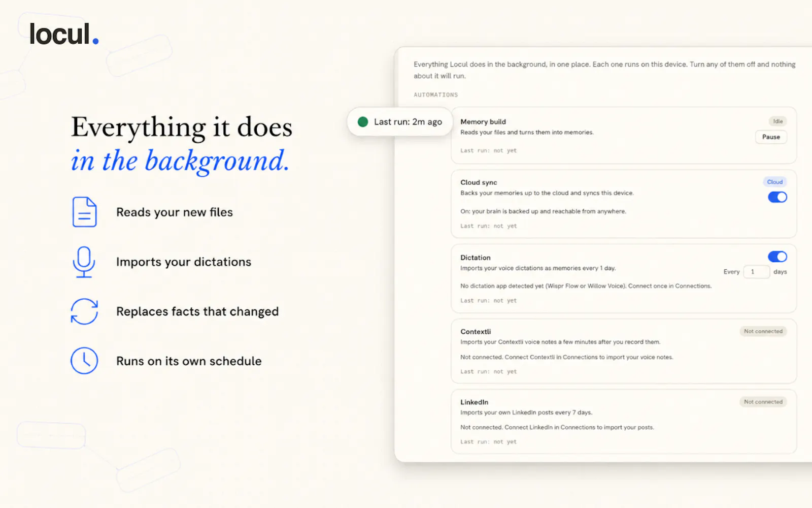This screenshot has height=508, width=812.
Task: Click the Cloud badge on Cloud sync
Action: click(x=775, y=182)
